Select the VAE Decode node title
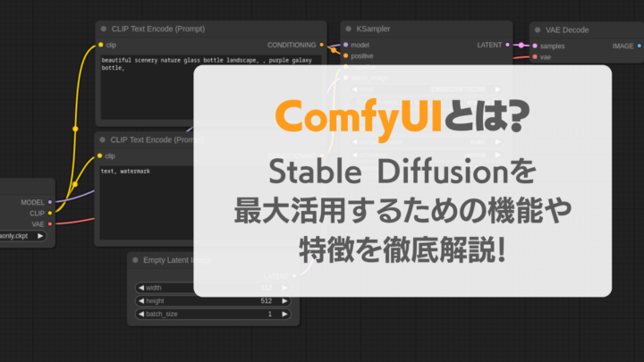 [x=567, y=30]
